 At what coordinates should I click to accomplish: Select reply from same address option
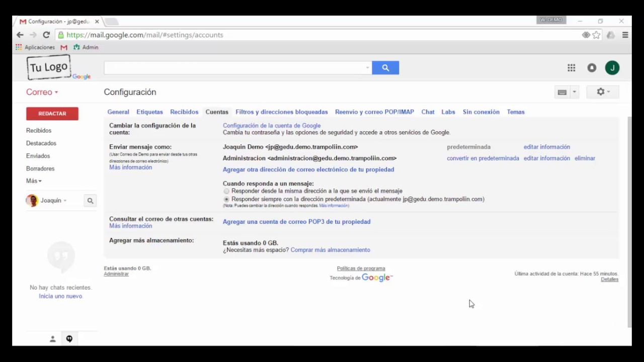226,191
